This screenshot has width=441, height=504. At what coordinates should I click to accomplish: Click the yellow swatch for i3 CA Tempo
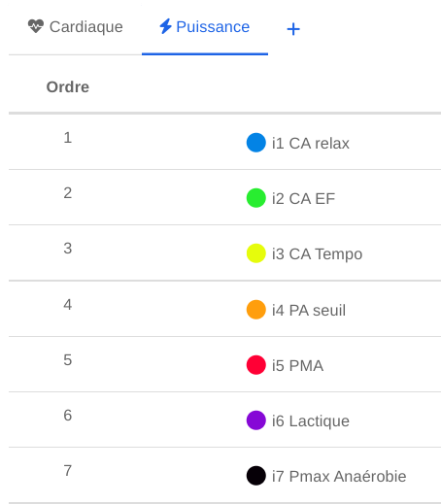tap(256, 253)
